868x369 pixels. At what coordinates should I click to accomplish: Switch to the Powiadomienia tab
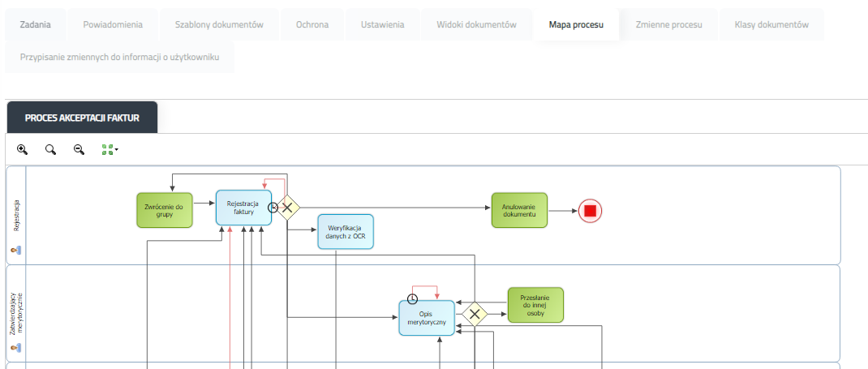[x=113, y=24]
